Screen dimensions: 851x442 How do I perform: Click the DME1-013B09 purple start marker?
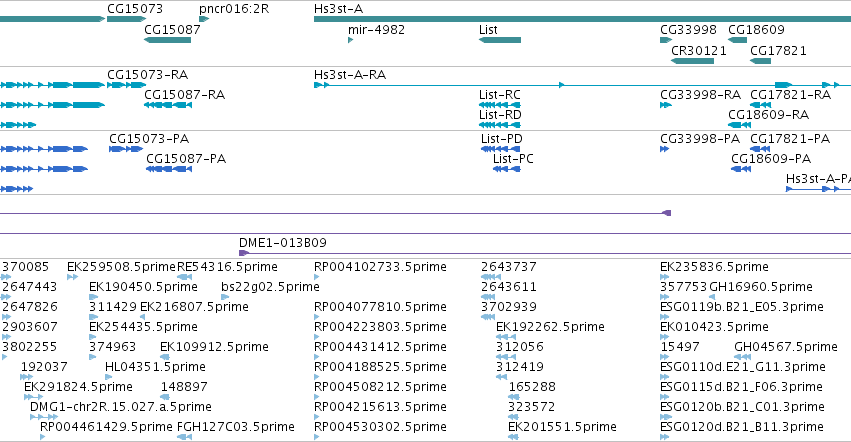click(244, 253)
